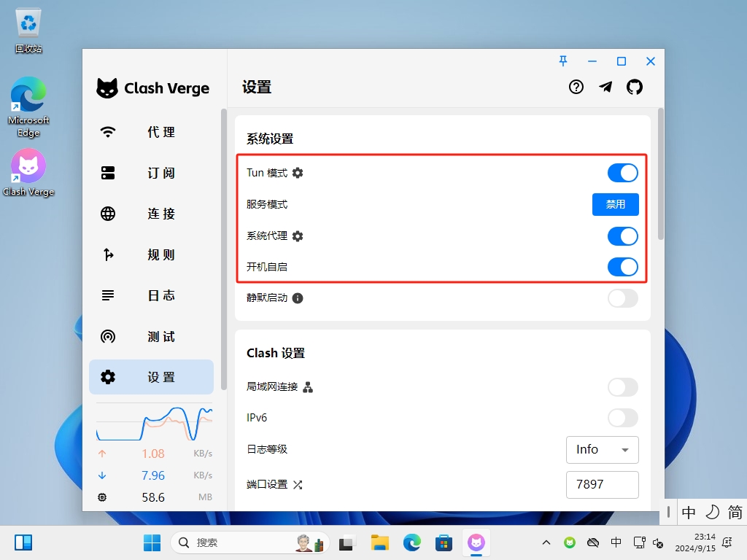Open the 连接 page from the sidebar
This screenshot has height=560, width=747.
point(151,214)
